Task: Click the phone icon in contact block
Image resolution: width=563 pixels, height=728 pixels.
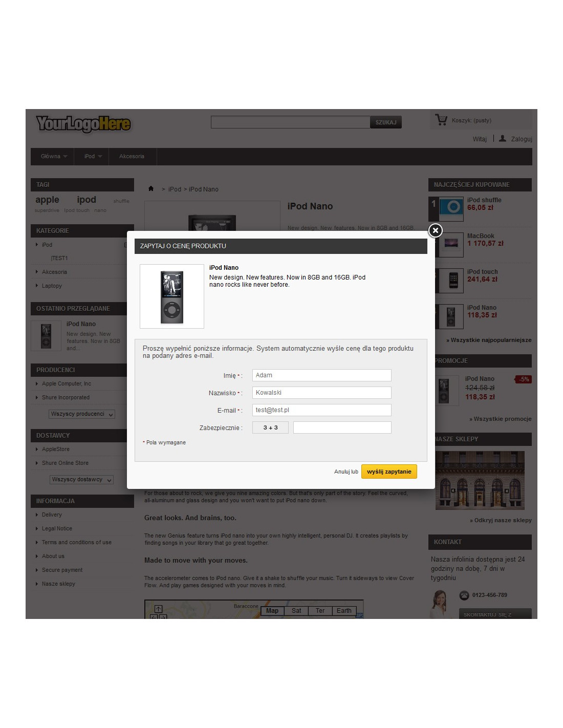Action: coord(464,595)
